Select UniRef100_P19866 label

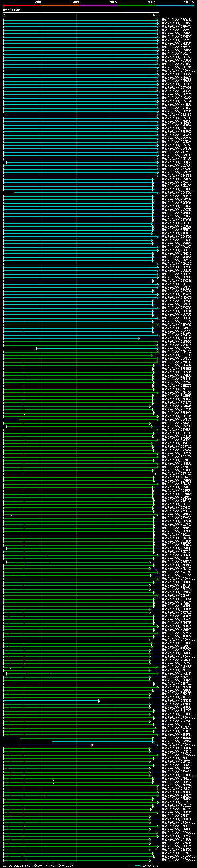coord(177,98)
